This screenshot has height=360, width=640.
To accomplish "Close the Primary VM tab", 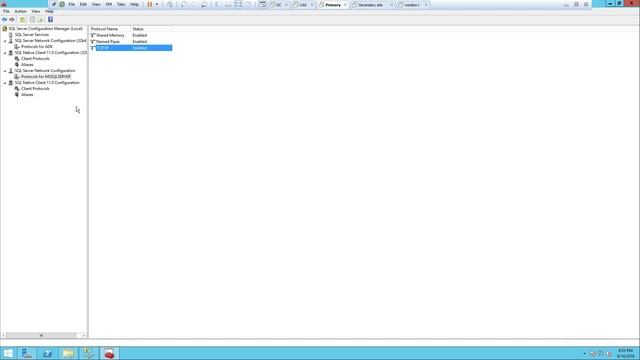I will [345, 5].
